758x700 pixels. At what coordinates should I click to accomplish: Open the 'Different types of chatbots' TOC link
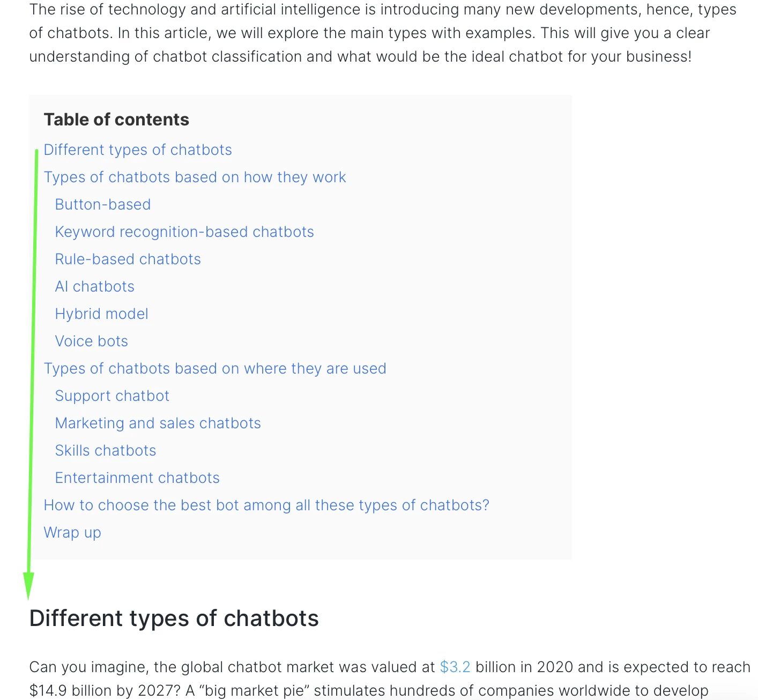pos(137,150)
